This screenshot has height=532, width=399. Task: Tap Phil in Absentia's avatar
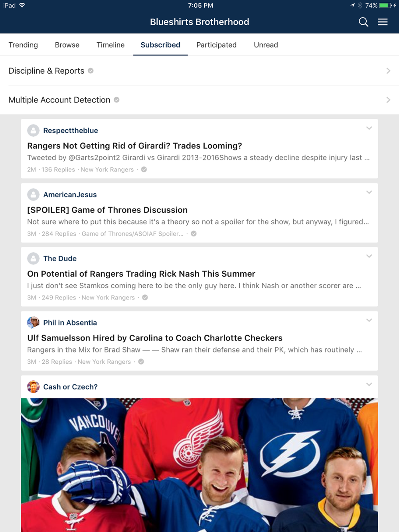tap(33, 322)
